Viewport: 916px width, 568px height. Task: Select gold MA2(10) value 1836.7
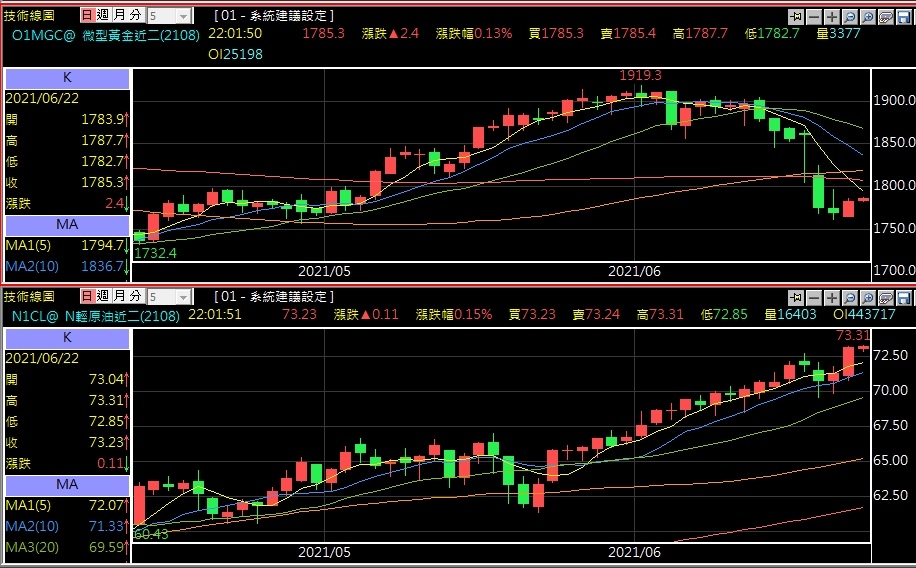(x=103, y=266)
